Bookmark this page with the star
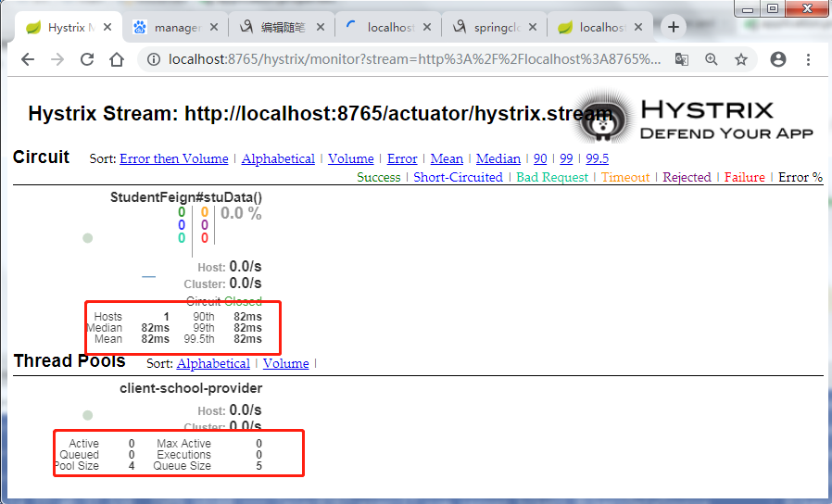832x504 pixels. [741, 59]
